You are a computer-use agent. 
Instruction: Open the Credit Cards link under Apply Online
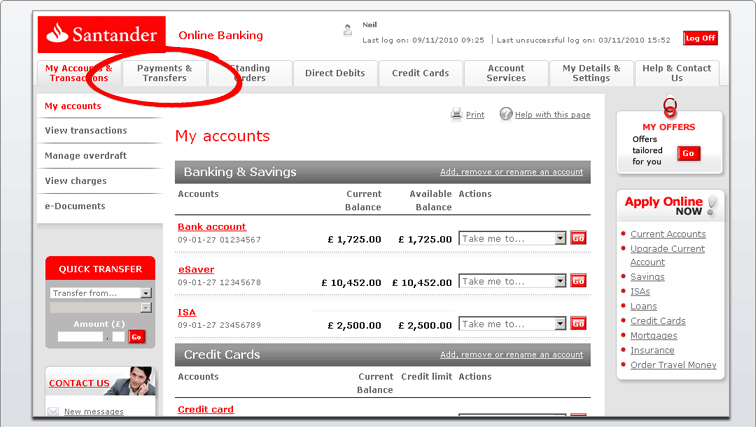pyautogui.click(x=658, y=321)
